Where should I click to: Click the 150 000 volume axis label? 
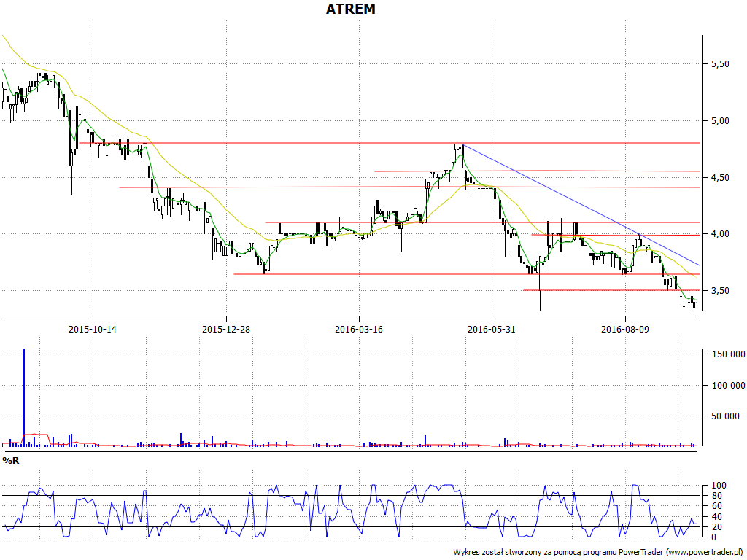729,354
